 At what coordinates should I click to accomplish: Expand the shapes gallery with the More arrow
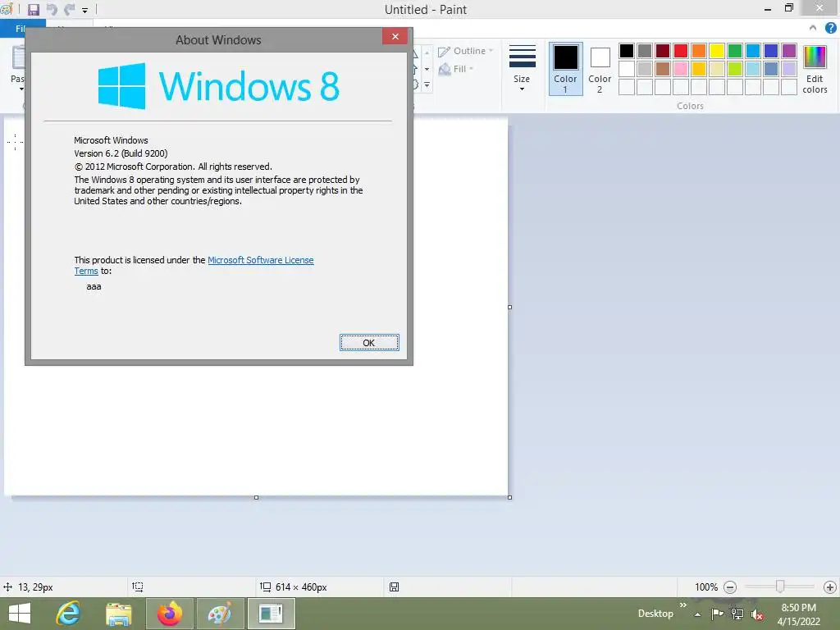point(427,84)
